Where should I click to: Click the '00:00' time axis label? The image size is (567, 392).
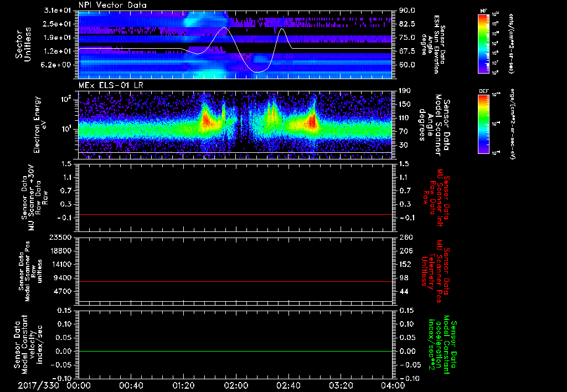pos(79,386)
